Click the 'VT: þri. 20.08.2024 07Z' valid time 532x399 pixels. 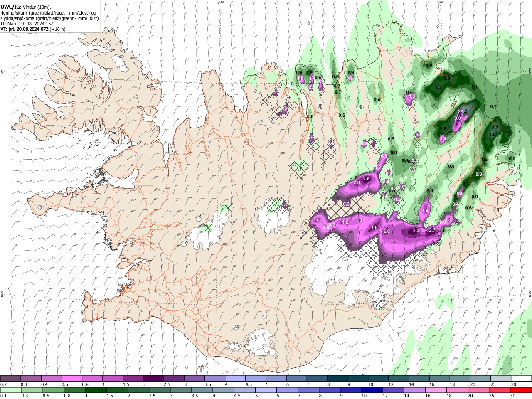[25, 30]
